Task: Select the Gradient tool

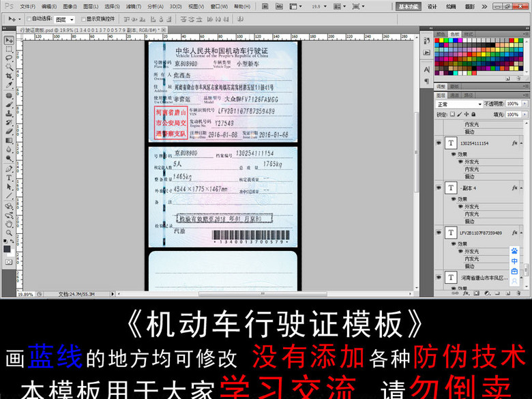Action: (9, 140)
